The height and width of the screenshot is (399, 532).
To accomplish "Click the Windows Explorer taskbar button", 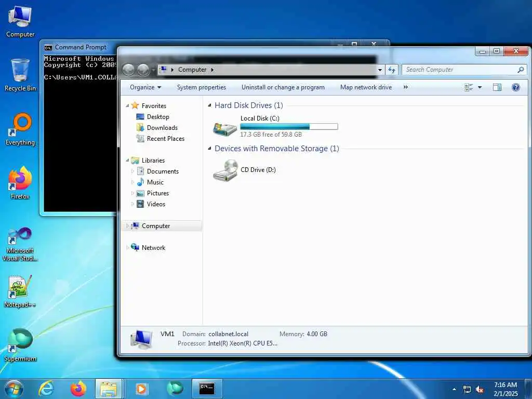I will [x=109, y=389].
